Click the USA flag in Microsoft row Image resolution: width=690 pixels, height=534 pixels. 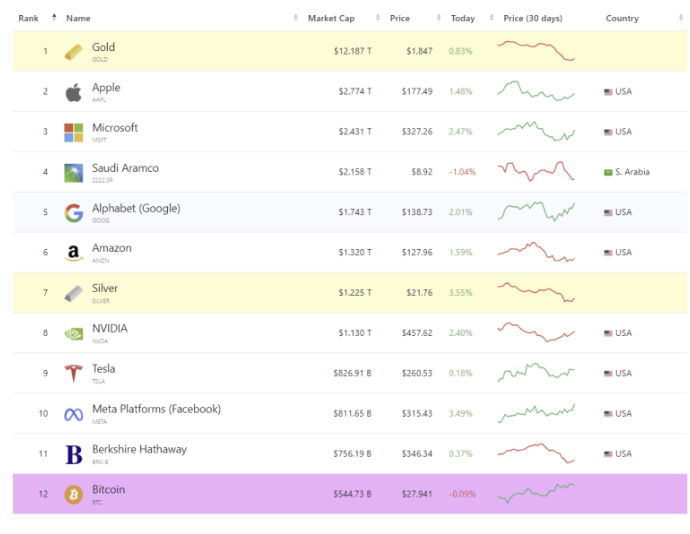[x=608, y=132]
